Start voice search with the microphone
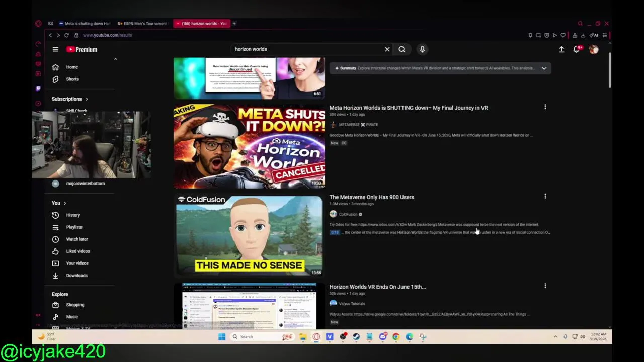644x362 pixels. click(422, 49)
